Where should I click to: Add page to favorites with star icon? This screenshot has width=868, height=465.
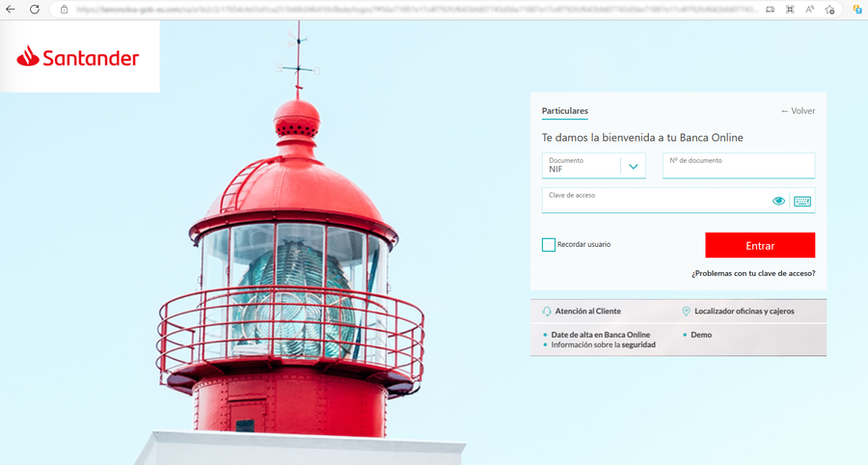click(829, 9)
